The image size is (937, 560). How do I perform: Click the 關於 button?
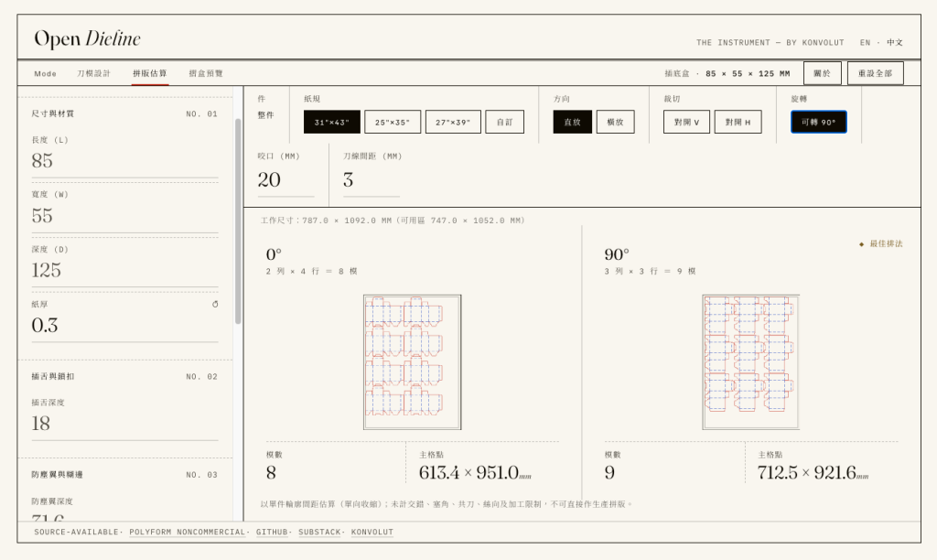pyautogui.click(x=823, y=73)
